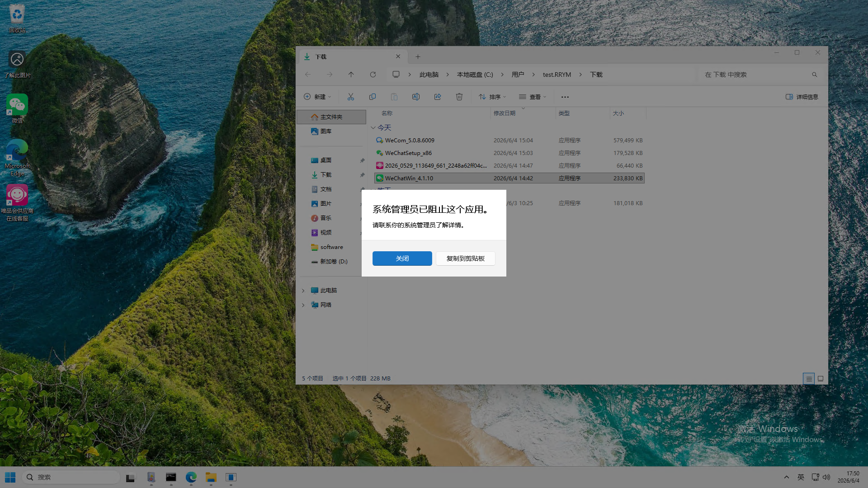Expand the chevron after 本地磁盘 (C:) breadcrumb
Screen dimensions: 868x488
[502, 75]
